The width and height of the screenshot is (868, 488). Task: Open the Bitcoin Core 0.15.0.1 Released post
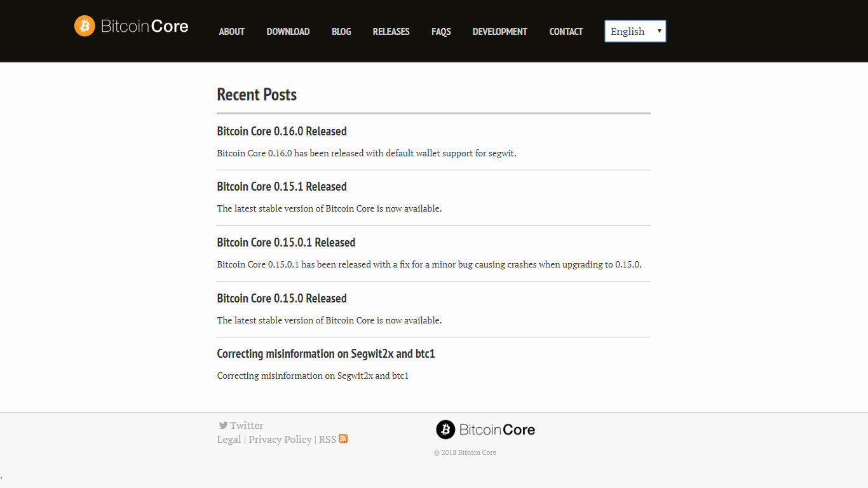click(286, 243)
